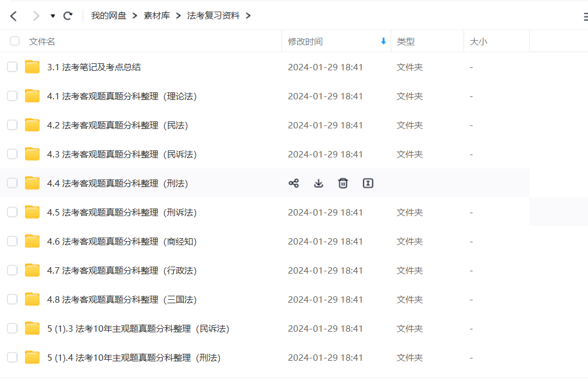This screenshot has height=384, width=588.
Task: Select the checkbox for 4.6 商经知 folder
Action: 12,242
